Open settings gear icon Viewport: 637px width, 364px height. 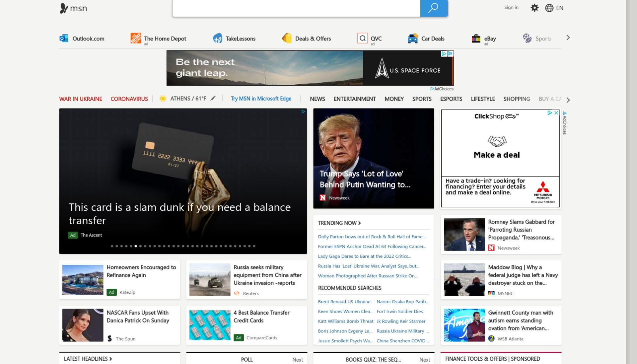[x=534, y=8]
